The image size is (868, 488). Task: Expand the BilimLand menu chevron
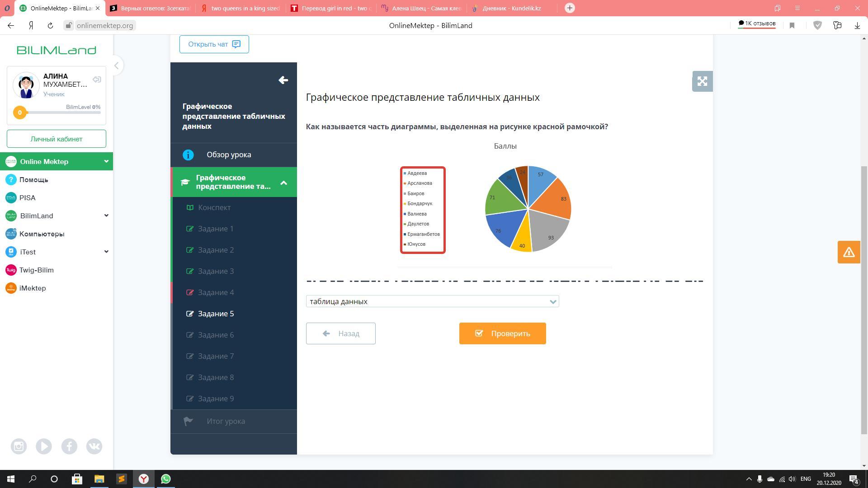coord(106,216)
